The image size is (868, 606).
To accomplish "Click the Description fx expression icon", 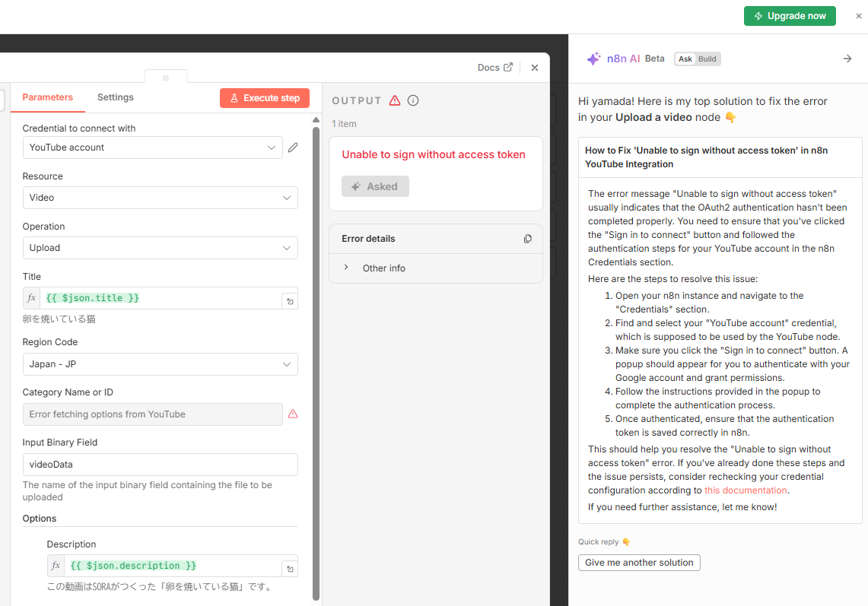I will click(56, 566).
